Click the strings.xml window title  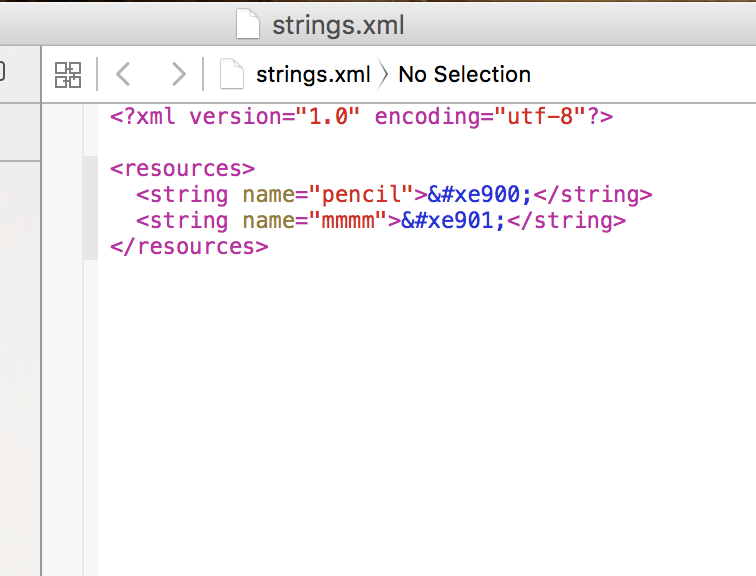pos(338,24)
